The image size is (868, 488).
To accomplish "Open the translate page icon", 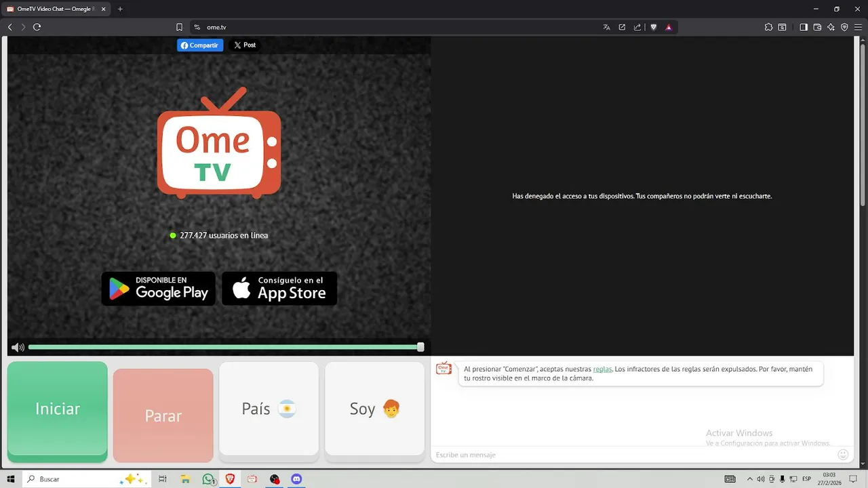I will pyautogui.click(x=606, y=27).
